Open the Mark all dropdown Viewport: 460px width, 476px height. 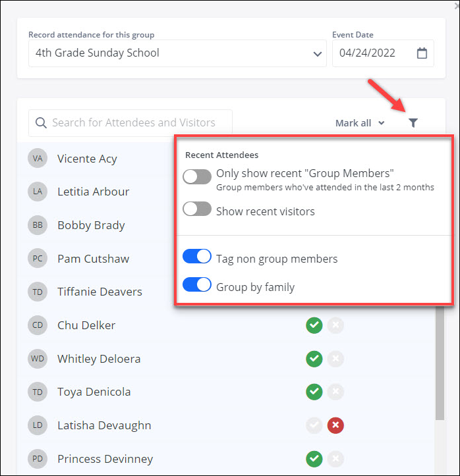(360, 123)
